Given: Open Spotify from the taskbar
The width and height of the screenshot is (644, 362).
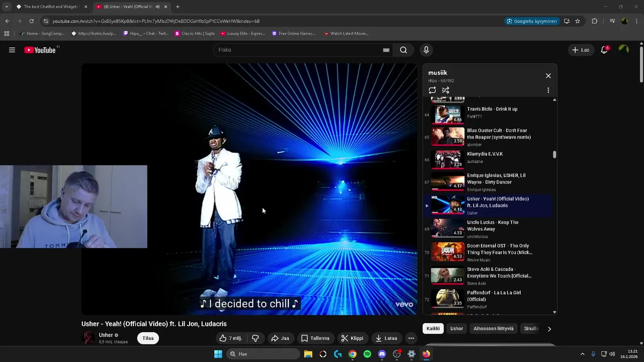Looking at the screenshot, I should (367, 354).
